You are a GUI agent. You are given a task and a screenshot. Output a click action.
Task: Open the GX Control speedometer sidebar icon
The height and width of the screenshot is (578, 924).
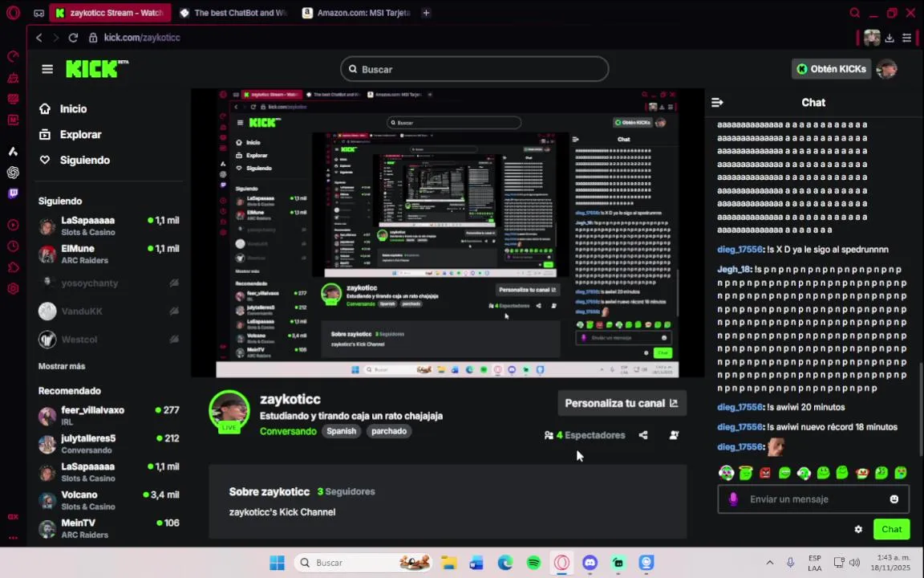tap(13, 57)
